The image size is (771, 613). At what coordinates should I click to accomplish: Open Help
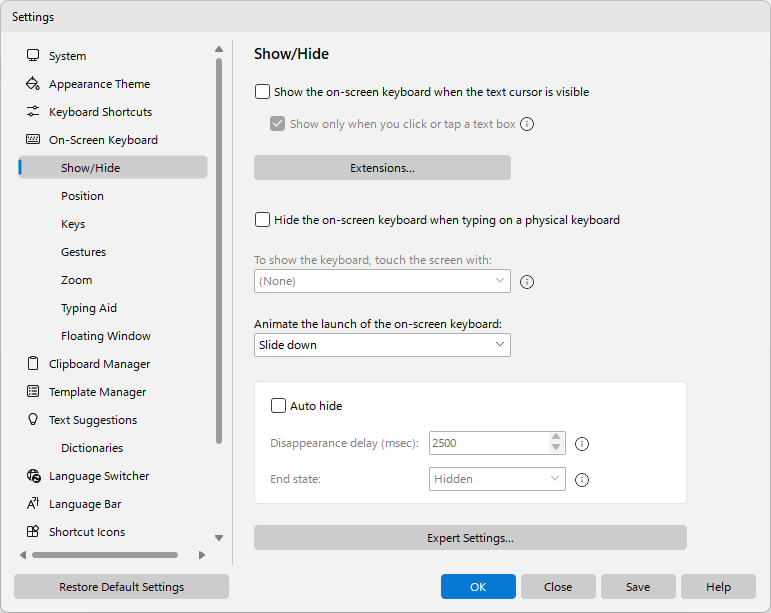pyautogui.click(x=718, y=586)
